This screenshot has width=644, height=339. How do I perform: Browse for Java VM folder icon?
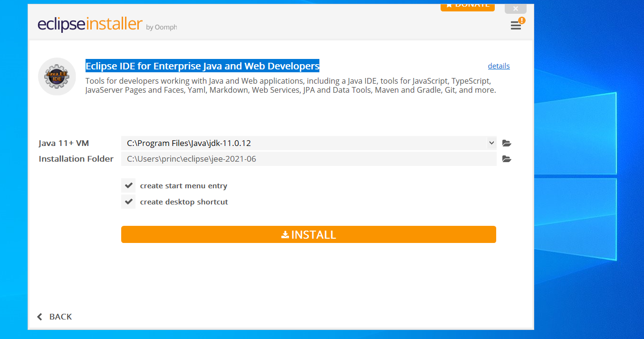point(507,143)
